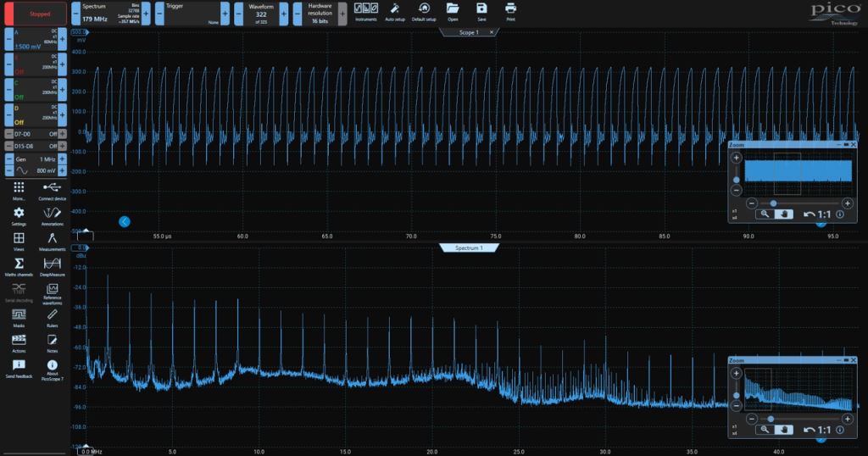Increase generator frequency 1 MHz plus
868x456 pixels.
click(x=62, y=158)
